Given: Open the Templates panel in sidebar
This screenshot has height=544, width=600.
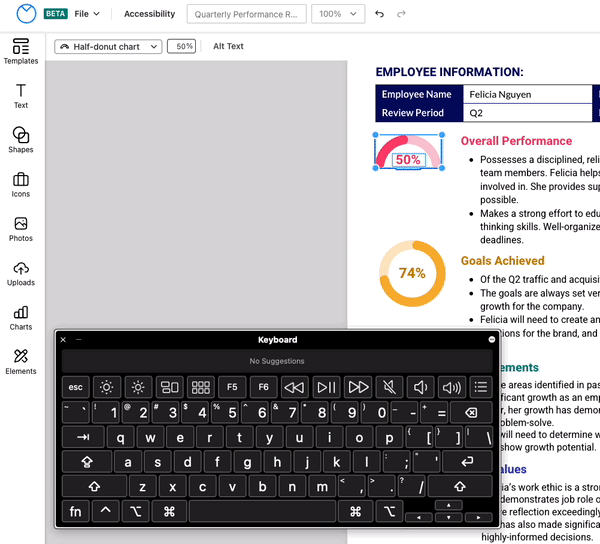Looking at the screenshot, I should [21, 51].
